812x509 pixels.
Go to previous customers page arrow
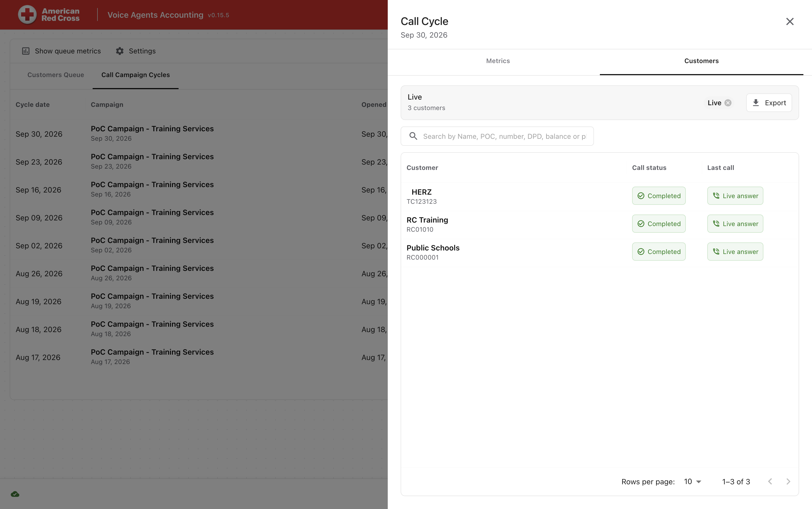point(770,481)
